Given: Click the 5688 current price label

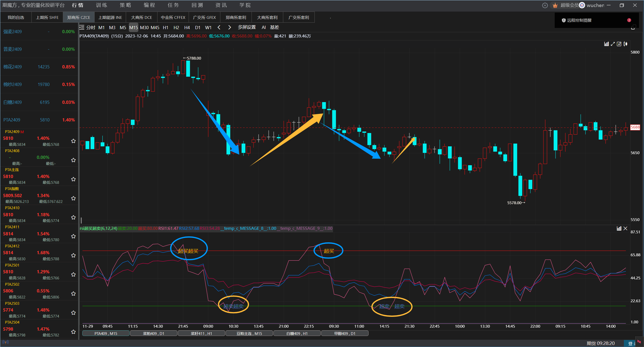Looking at the screenshot, I should [x=635, y=127].
